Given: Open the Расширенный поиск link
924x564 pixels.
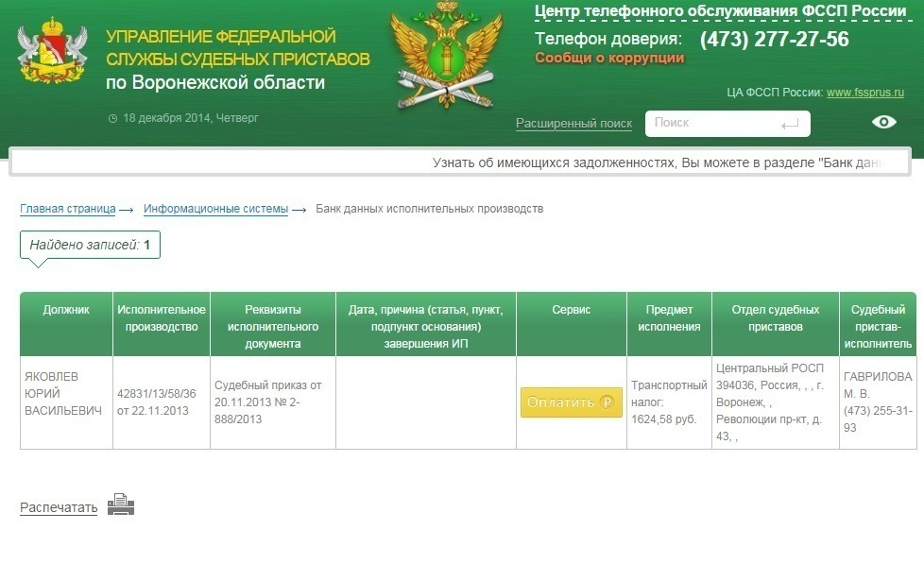Looking at the screenshot, I should coord(574,123).
